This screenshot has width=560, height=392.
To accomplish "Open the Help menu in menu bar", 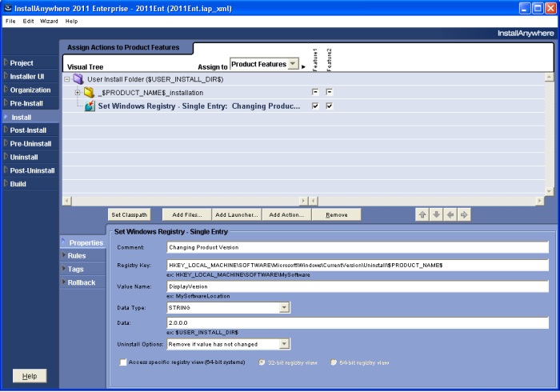I will click(71, 21).
